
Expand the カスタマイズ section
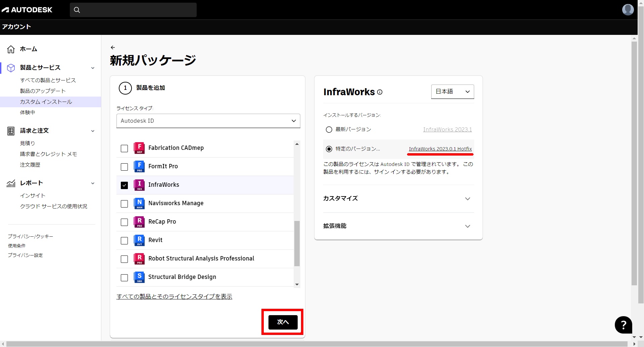[398, 198]
